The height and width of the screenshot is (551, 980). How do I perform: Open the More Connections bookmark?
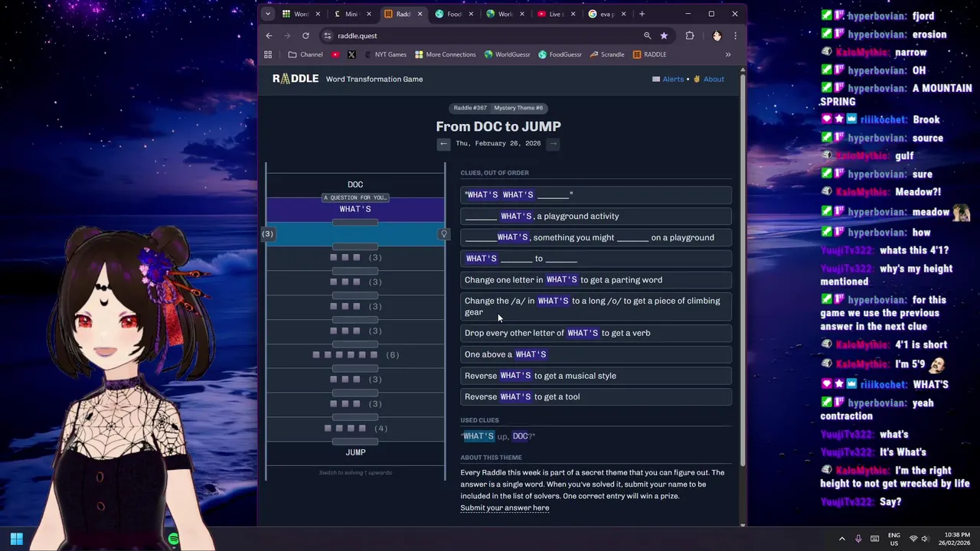445,54
